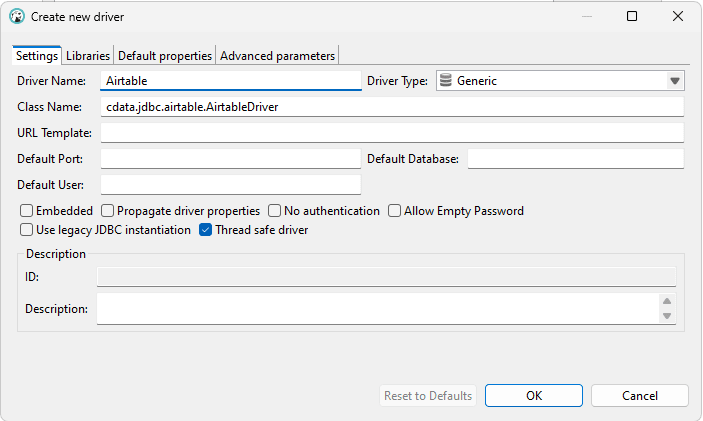The width and height of the screenshot is (703, 421).
Task: Click the Description field down arrow
Action: pyautogui.click(x=667, y=316)
